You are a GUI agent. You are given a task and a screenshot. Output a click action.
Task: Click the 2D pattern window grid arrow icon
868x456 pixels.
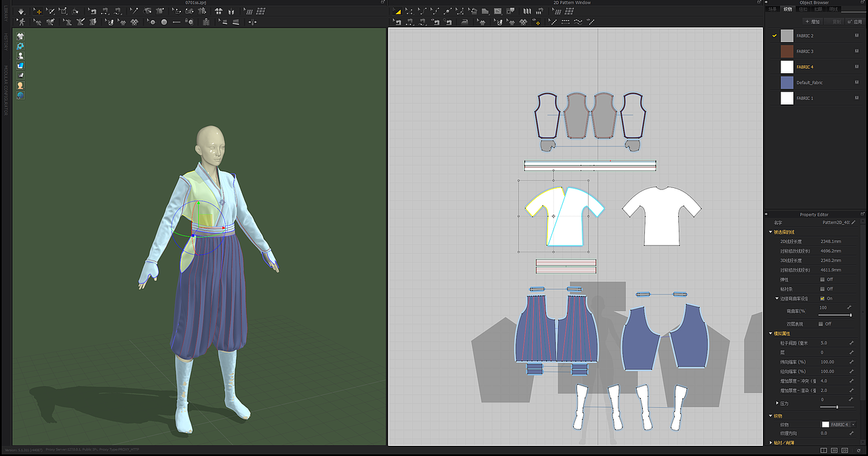coord(556,11)
